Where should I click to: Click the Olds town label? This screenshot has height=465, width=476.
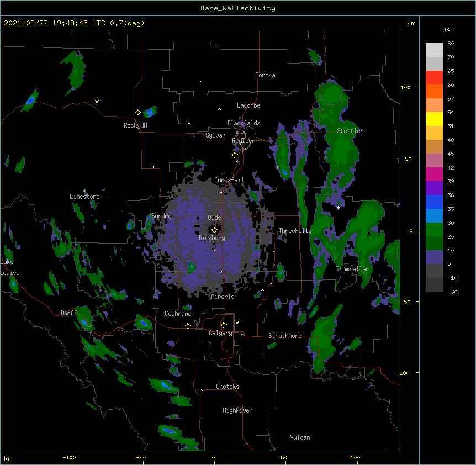[214, 218]
